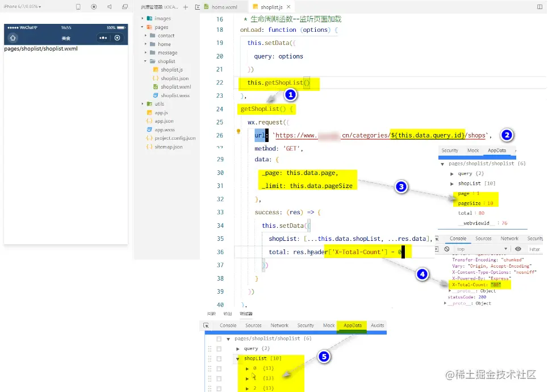The width and height of the screenshot is (548, 392).
Task: Expand the query {2} node in bottom AppData
Action: coord(237,349)
